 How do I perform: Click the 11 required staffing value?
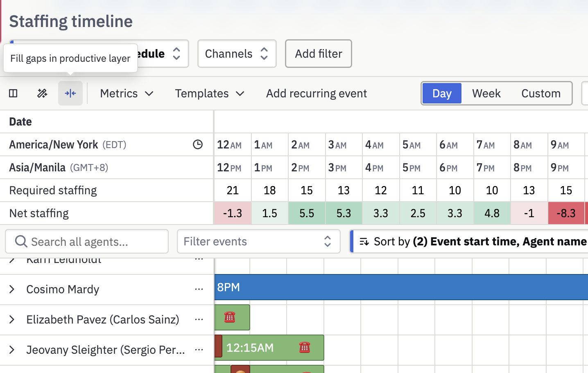[x=418, y=190]
